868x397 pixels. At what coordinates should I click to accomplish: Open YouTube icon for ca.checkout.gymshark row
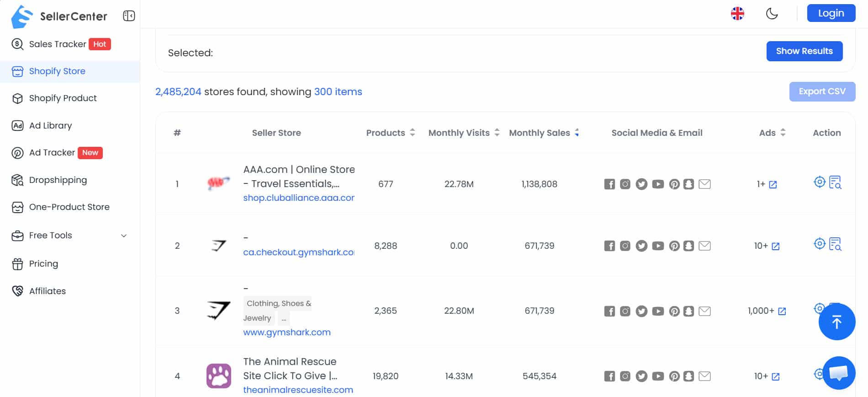tap(658, 246)
